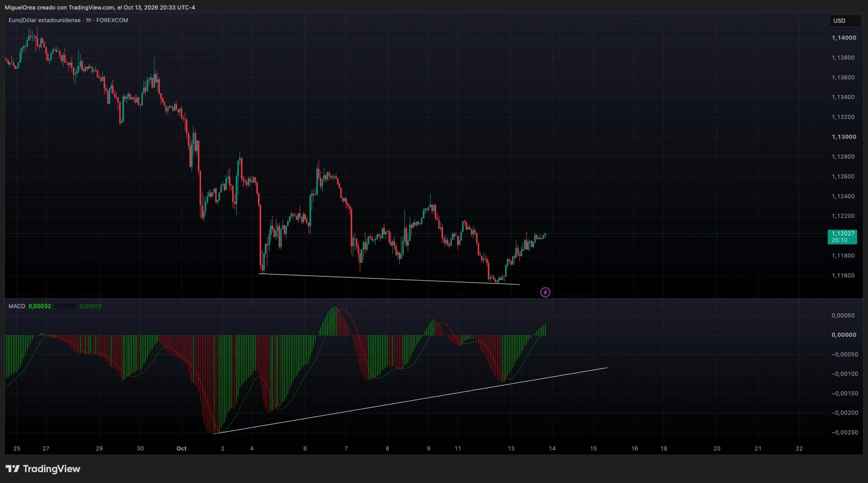Select the white trendline under price lows

pos(389,279)
